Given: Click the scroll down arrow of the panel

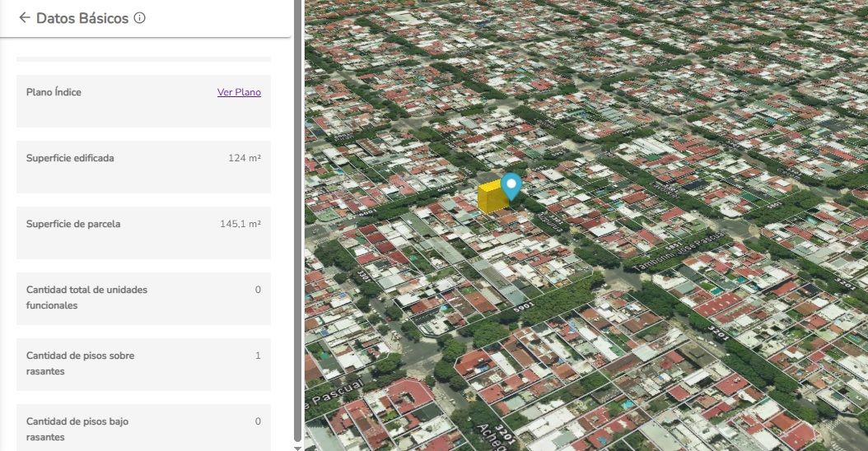Looking at the screenshot, I should point(297,447).
